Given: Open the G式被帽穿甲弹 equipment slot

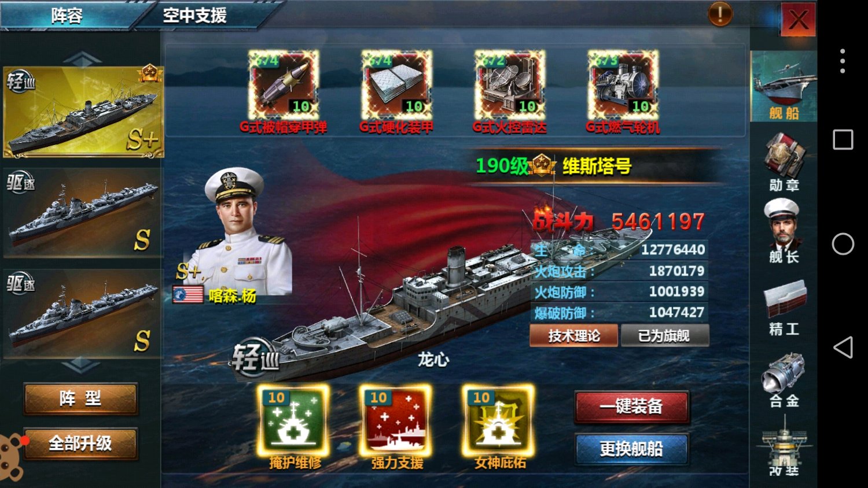Looking at the screenshot, I should pos(284,85).
